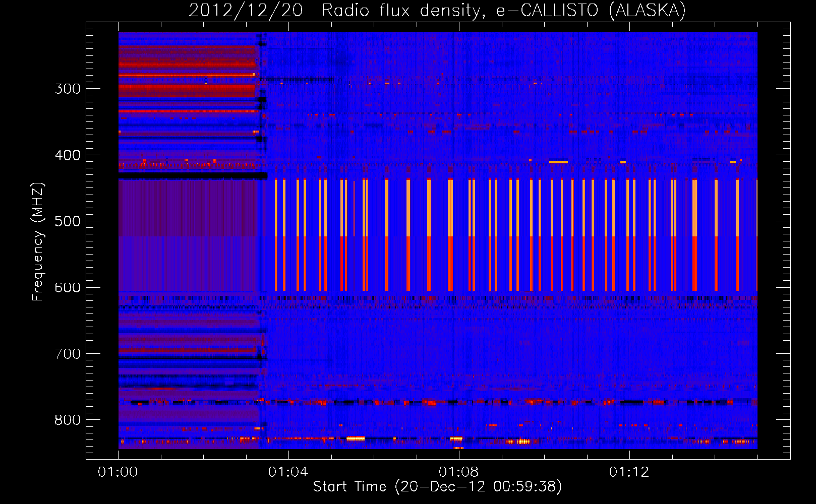The height and width of the screenshot is (504, 816).
Task: Select the 'Frequency (MHZ)' y-axis label
Action: point(38,241)
